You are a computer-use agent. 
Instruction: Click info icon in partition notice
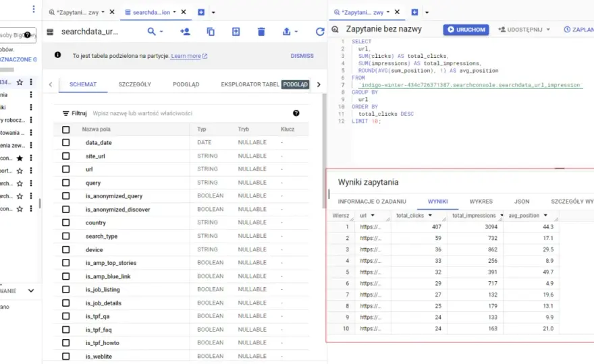(x=57, y=55)
